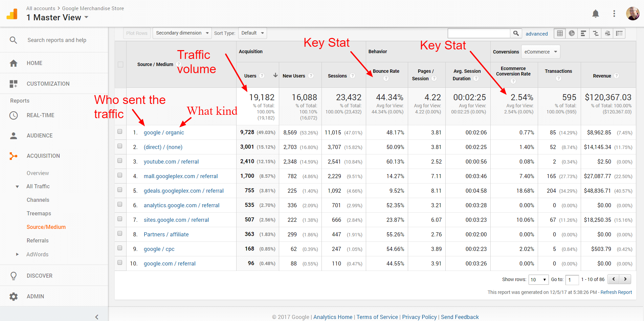The width and height of the screenshot is (644, 321).
Task: Click the table search magnifier button
Action: coord(516,33)
